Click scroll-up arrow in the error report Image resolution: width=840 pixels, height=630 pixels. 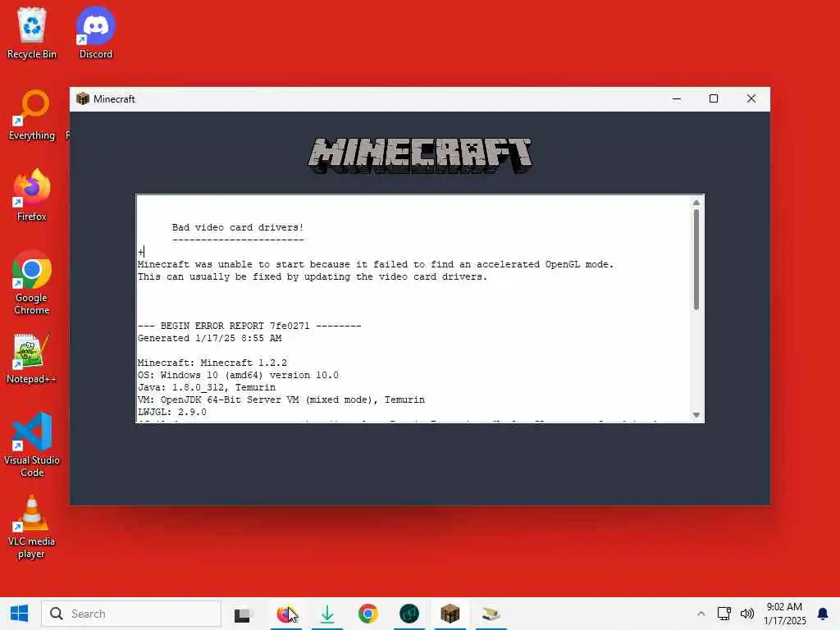[696, 203]
